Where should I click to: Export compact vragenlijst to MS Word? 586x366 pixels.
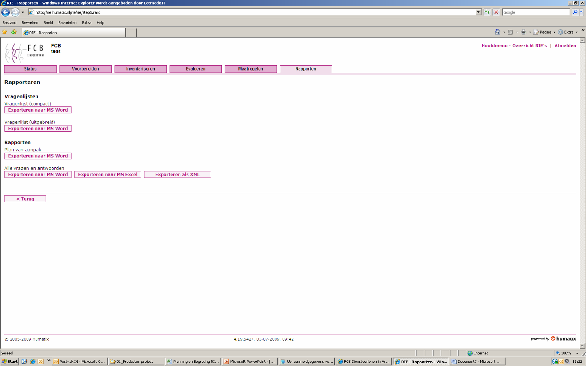tap(38, 110)
